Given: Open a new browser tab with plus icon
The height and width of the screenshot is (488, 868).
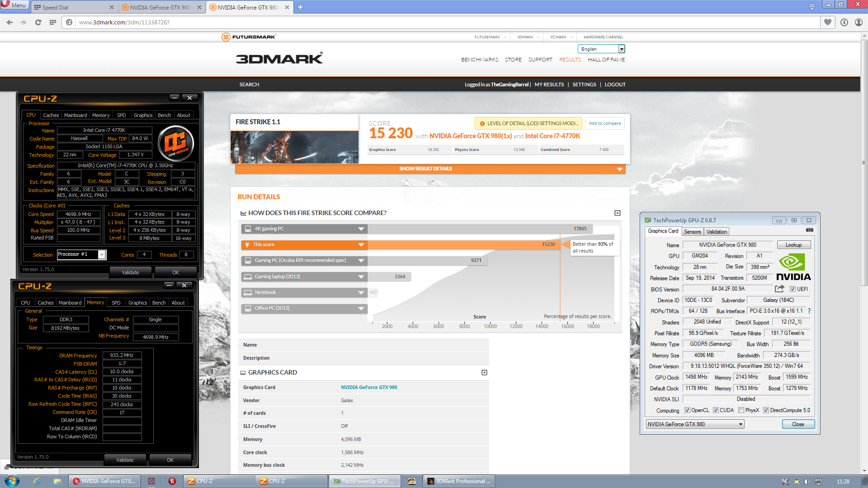Looking at the screenshot, I should click(x=300, y=7).
